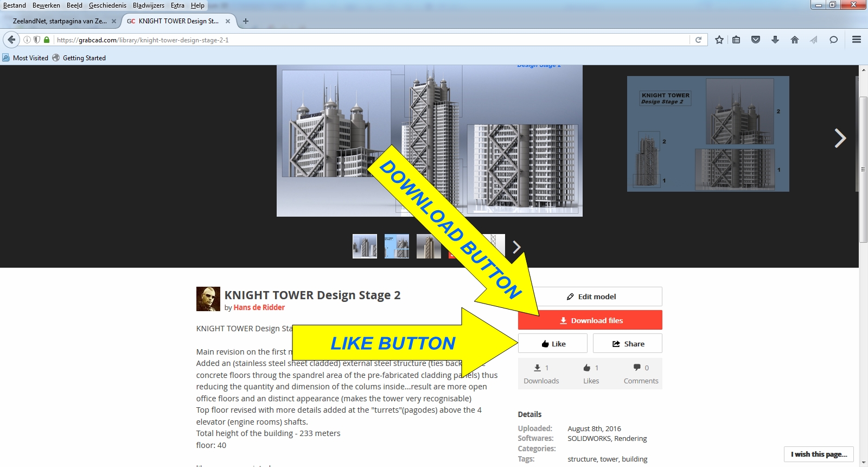The height and width of the screenshot is (467, 868).
Task: Click the upload date 'August 8th, 2016'
Action: click(594, 428)
